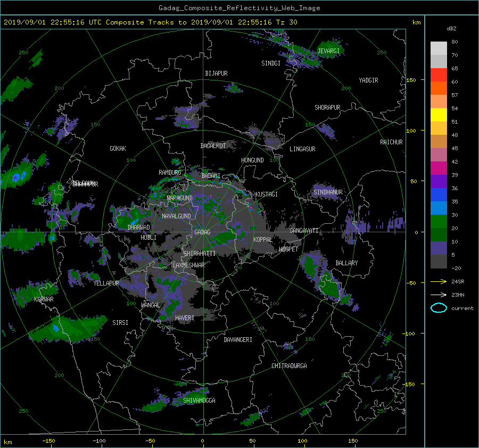Click the 150 km range ring label near Lingasur

pos(310,125)
